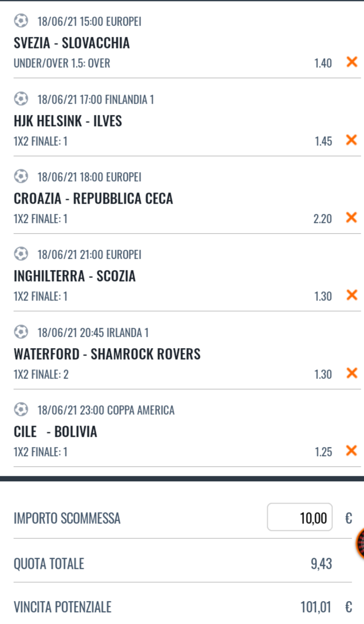
Task: Remove HJK Helsink - Ilves selection
Action: click(x=352, y=140)
